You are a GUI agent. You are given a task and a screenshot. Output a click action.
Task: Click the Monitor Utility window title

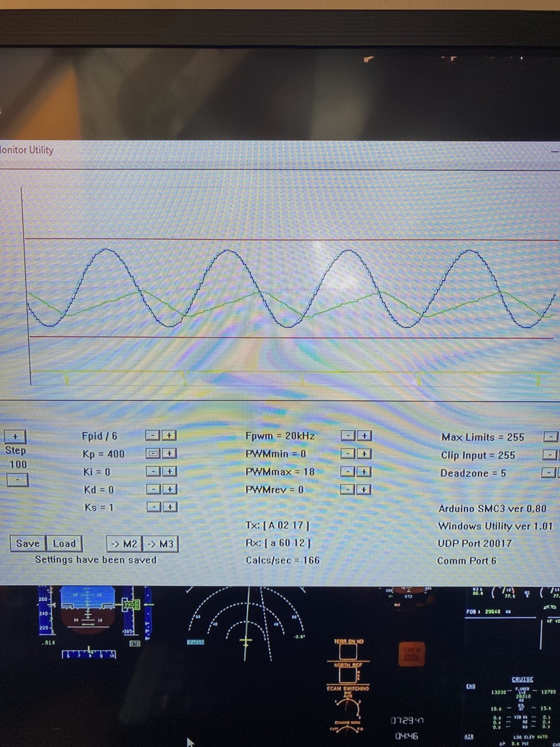pyautogui.click(x=27, y=150)
